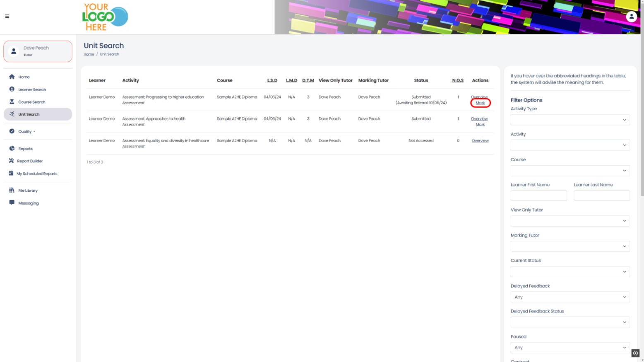Click the Report Builder tools icon
Image resolution: width=644 pixels, height=362 pixels.
click(11, 161)
